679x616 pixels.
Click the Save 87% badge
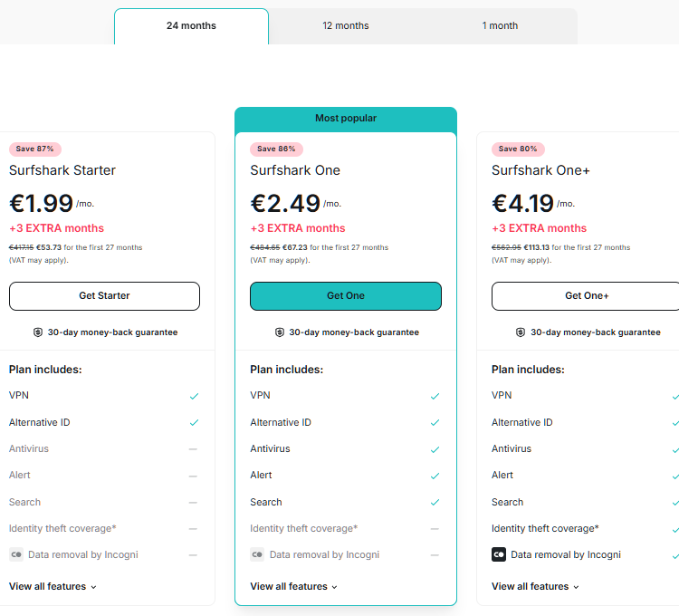(x=35, y=149)
